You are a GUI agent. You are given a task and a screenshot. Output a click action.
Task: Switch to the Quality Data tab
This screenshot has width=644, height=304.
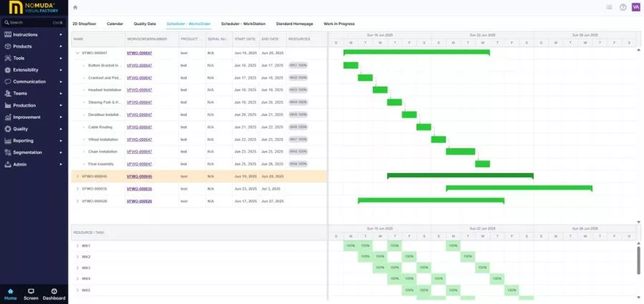[x=145, y=24]
